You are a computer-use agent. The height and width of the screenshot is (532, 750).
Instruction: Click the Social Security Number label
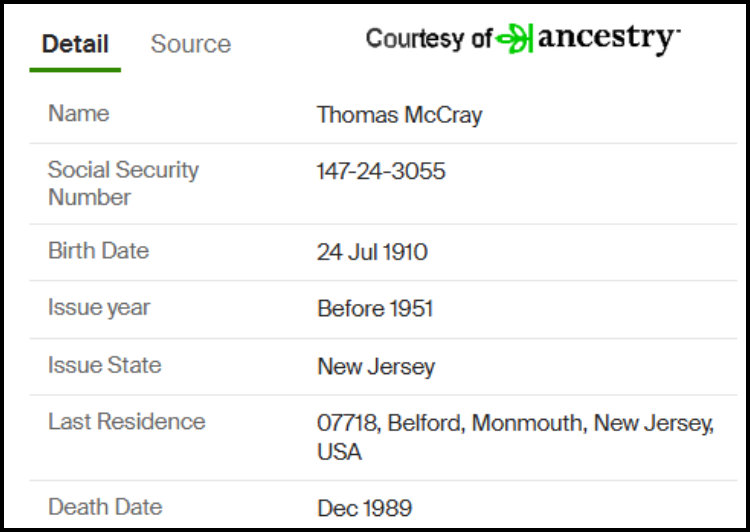pos(123,183)
